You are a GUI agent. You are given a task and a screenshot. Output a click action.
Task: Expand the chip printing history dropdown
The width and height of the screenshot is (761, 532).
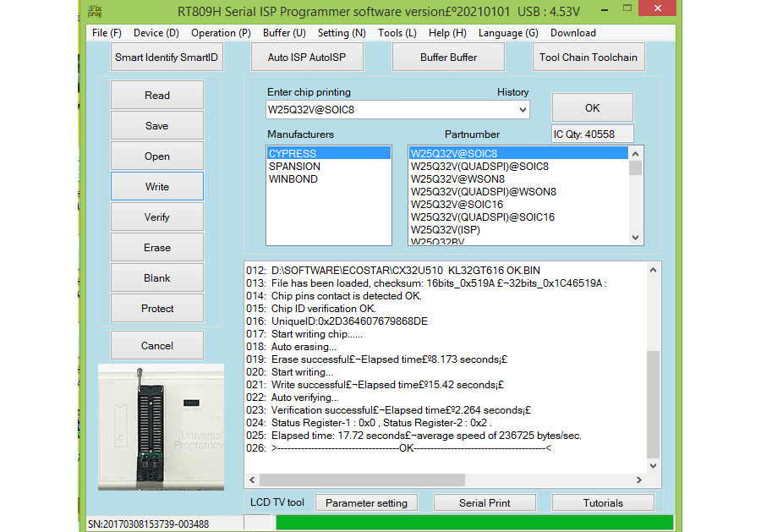(522, 109)
